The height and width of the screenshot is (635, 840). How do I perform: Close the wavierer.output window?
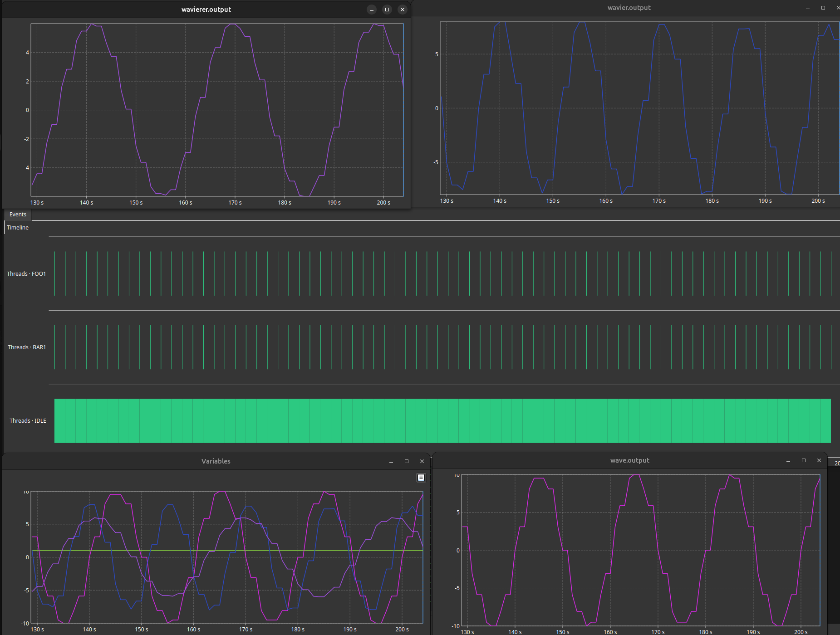403,10
